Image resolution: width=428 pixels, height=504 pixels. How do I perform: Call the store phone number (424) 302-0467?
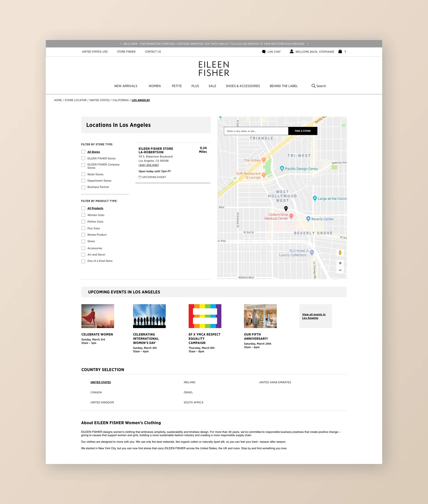(149, 165)
